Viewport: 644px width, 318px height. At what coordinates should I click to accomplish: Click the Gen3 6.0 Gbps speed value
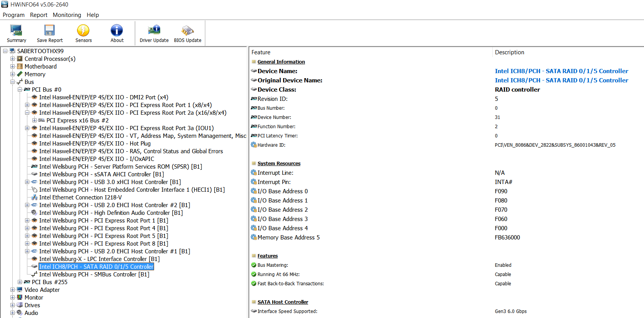point(511,311)
